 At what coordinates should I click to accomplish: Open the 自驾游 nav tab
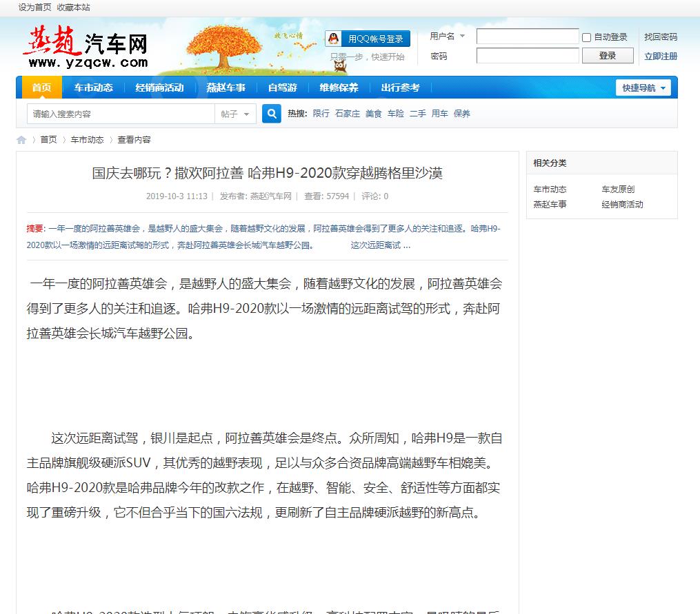[x=283, y=88]
